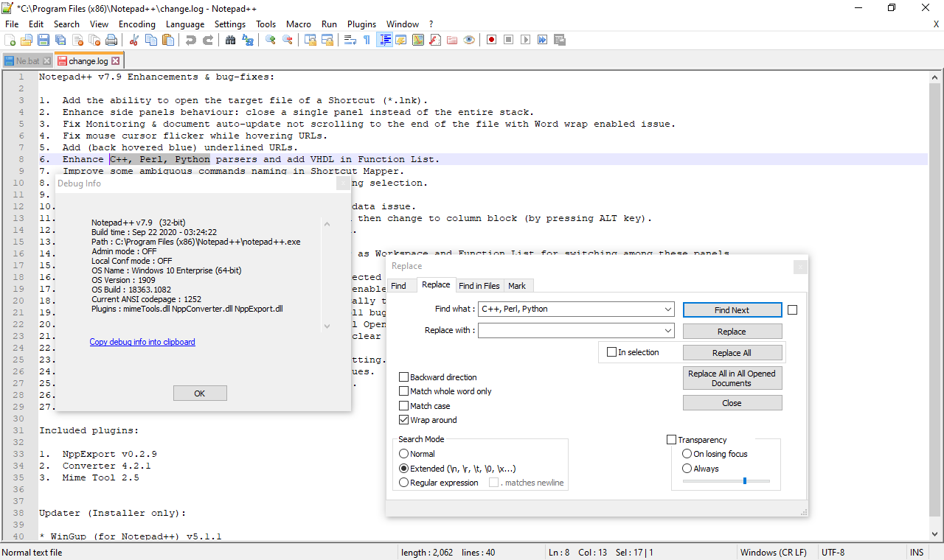
Task: Click Replace All in All Opened Documents
Action: tap(732, 378)
